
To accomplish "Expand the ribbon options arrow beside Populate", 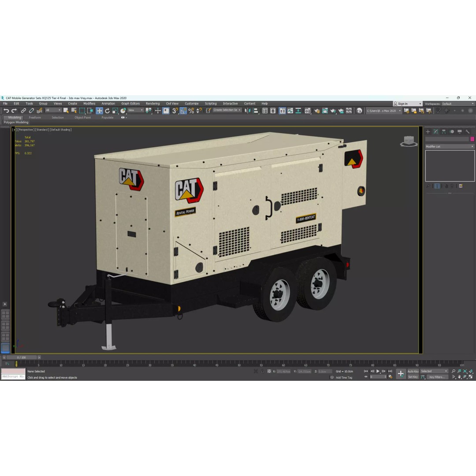I will [124, 118].
